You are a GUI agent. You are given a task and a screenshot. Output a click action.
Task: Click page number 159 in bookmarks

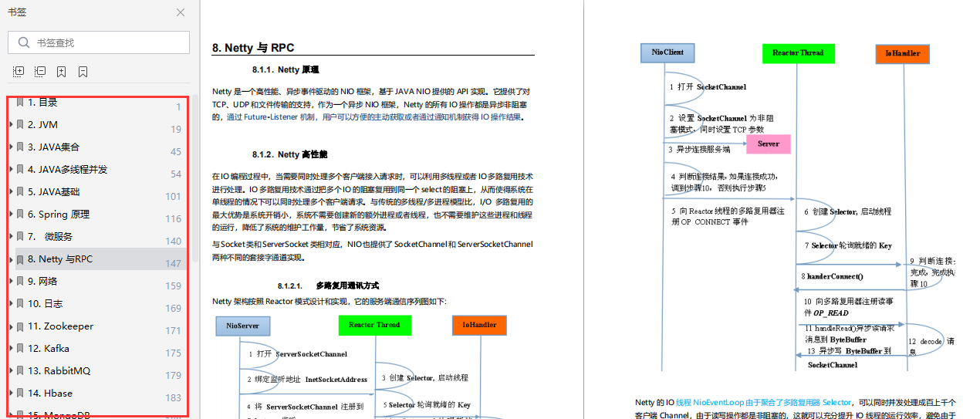click(174, 286)
